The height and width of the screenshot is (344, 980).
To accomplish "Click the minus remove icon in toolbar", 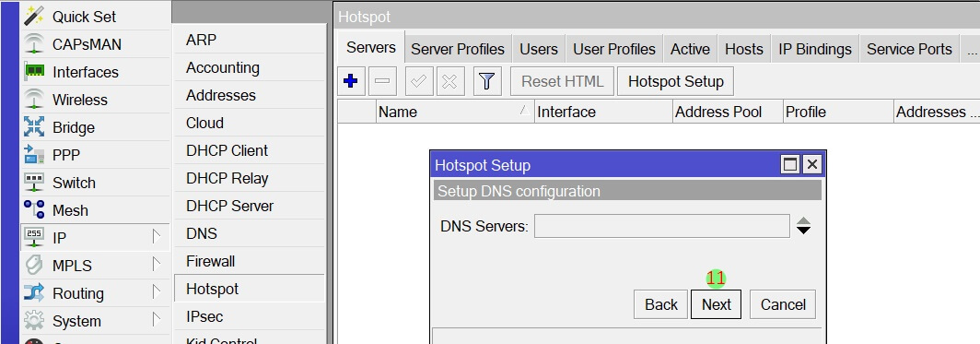I will pyautogui.click(x=382, y=81).
